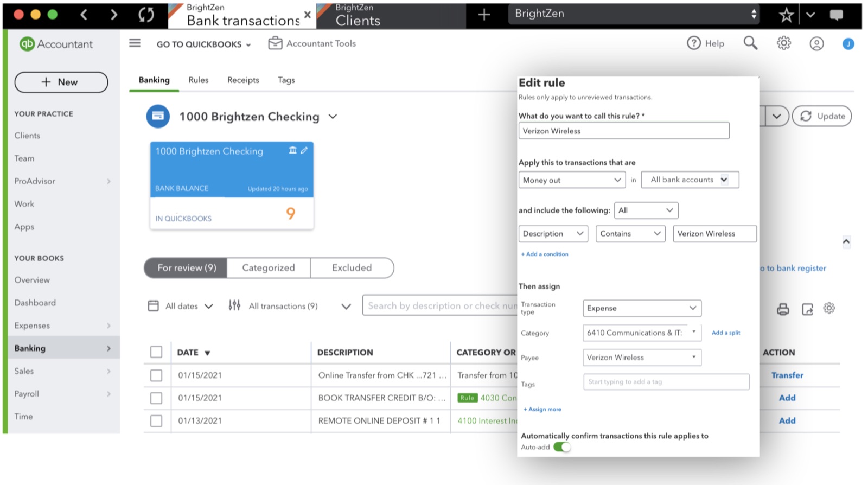The width and height of the screenshot is (868, 485).
Task: Reload the page with refresh icon
Action: pyautogui.click(x=146, y=15)
